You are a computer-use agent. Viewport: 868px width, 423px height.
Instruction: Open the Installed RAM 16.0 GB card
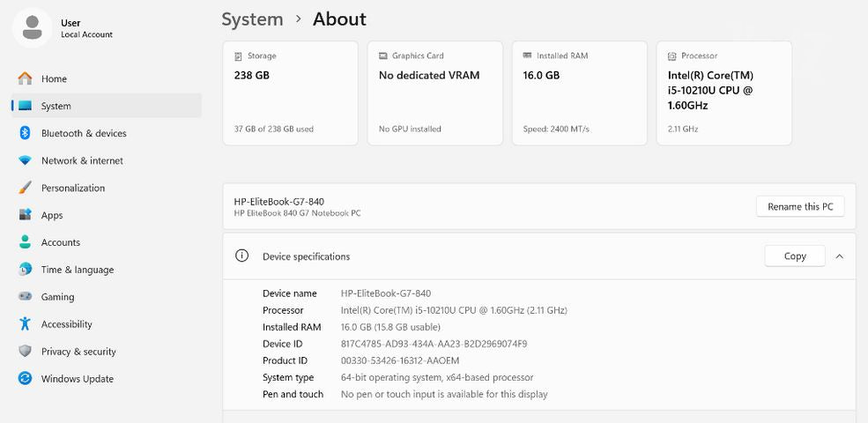coord(580,93)
